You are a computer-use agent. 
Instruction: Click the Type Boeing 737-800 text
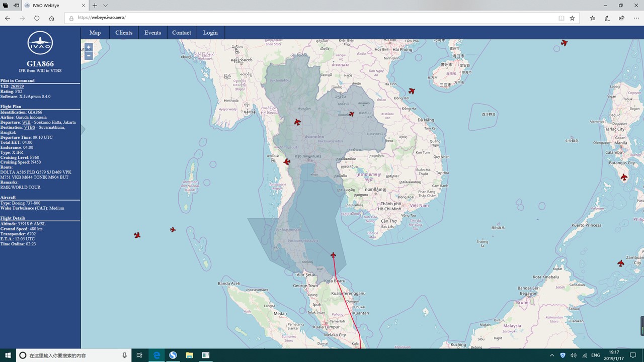pyautogui.click(x=20, y=203)
